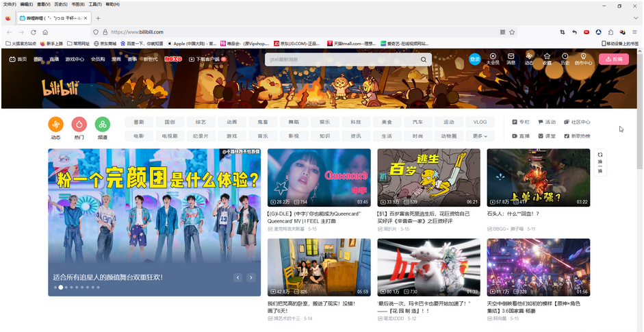This screenshot has height=332, width=644.
Task: Open the Queencard MV video thumbnail
Action: point(319,177)
